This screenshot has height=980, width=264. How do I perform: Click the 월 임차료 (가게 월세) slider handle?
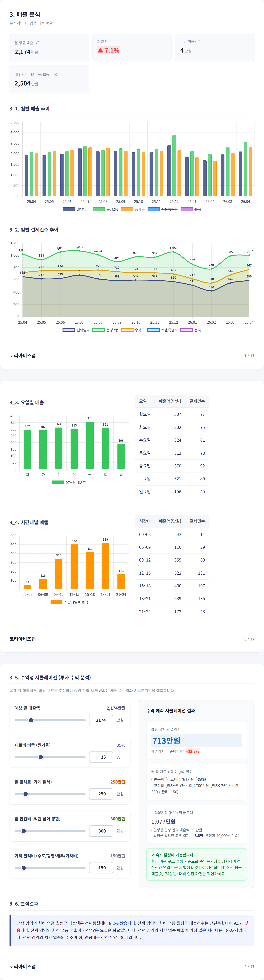(26, 794)
